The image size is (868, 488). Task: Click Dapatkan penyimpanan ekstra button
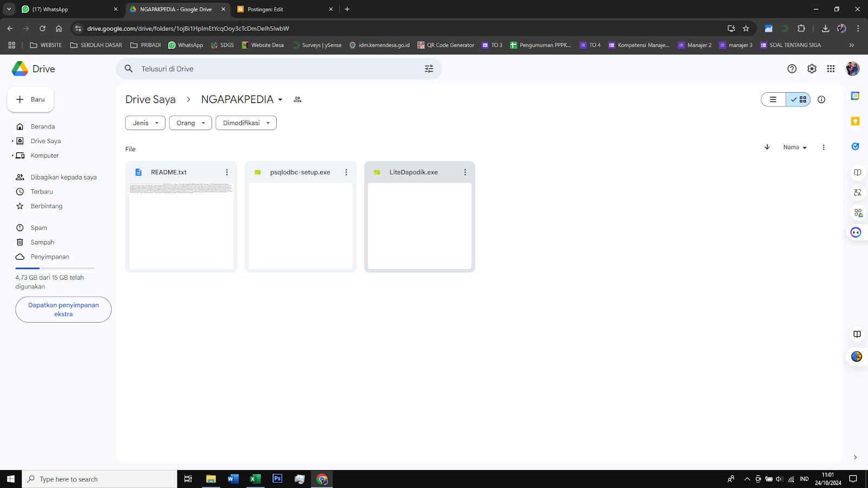coord(63,310)
